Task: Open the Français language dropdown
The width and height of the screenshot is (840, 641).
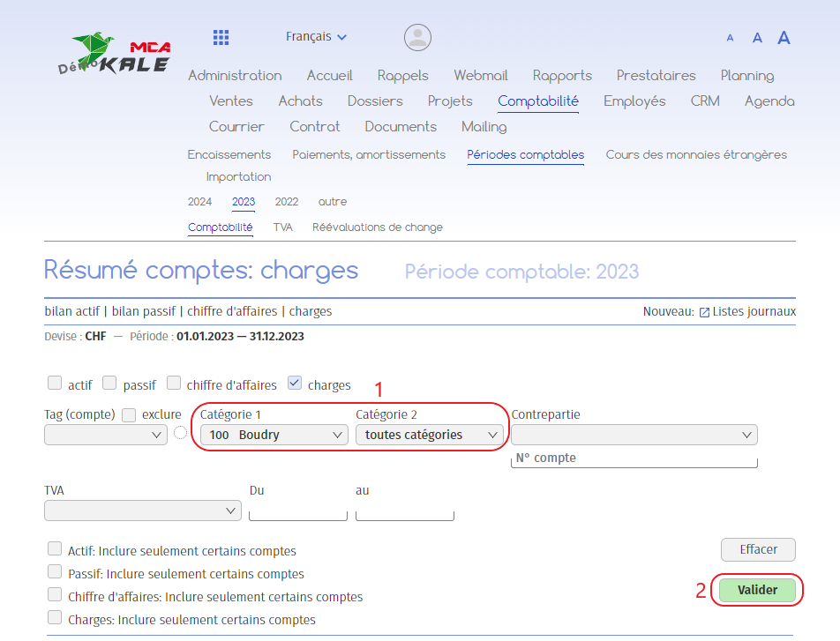Action: click(x=316, y=37)
